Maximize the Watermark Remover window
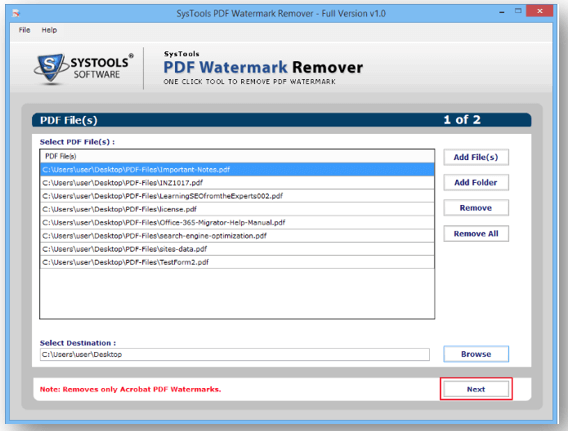 [518, 11]
